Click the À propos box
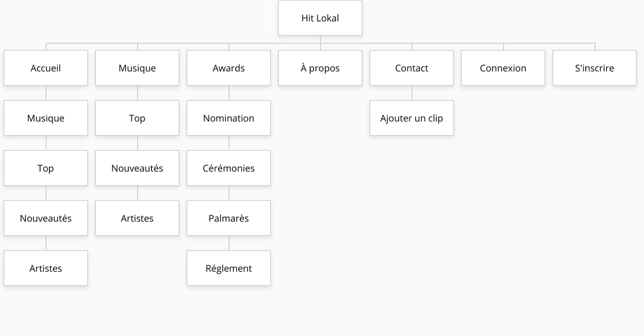 tap(320, 68)
